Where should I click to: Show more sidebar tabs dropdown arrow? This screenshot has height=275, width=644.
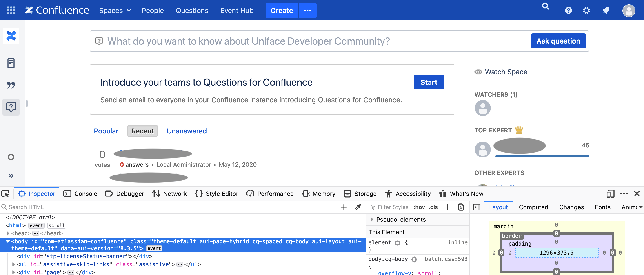640,207
